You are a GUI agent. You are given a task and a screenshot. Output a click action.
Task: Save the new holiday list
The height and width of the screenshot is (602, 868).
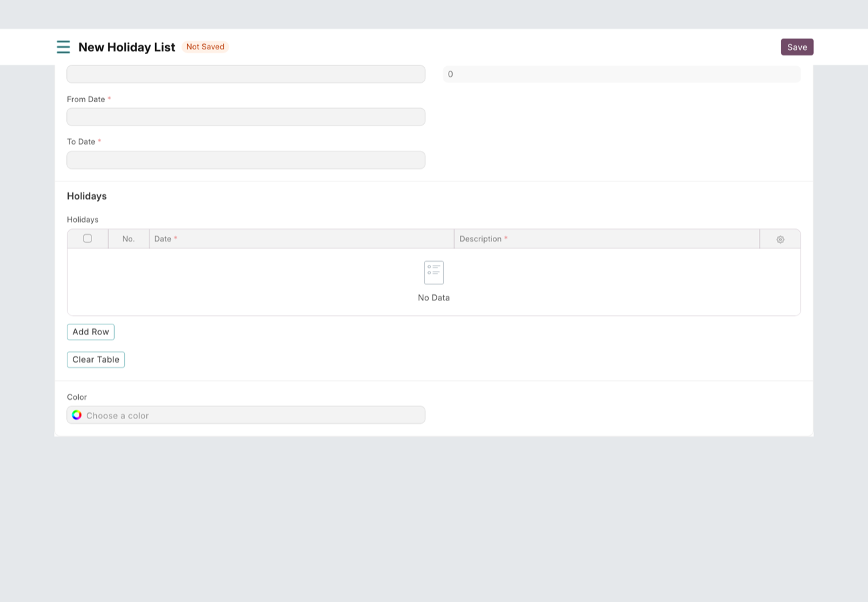coord(797,47)
